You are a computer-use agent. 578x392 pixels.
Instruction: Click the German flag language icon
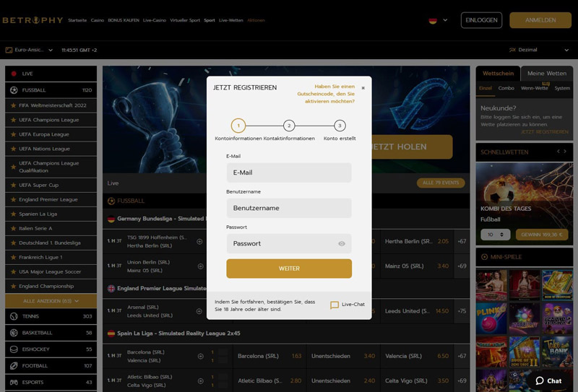tap(433, 20)
